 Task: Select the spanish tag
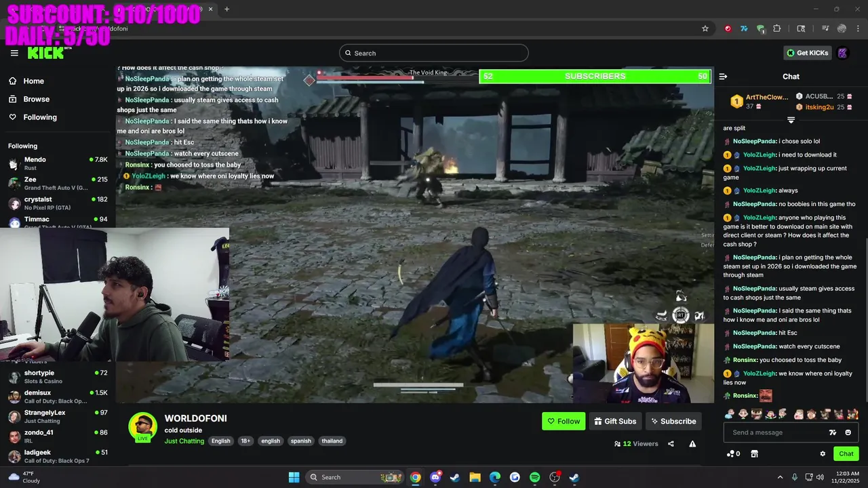point(300,441)
